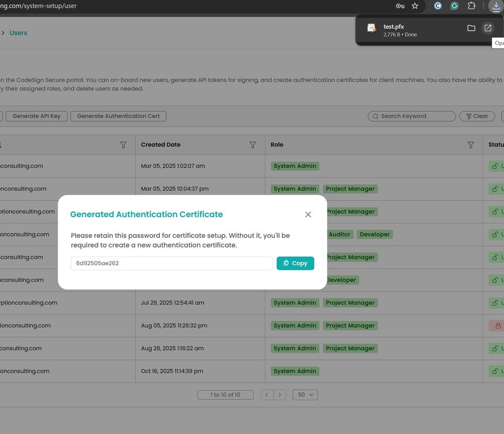Toggle lock status for Aug 28, 2025 user
This screenshot has height=434, width=504.
click(496, 348)
